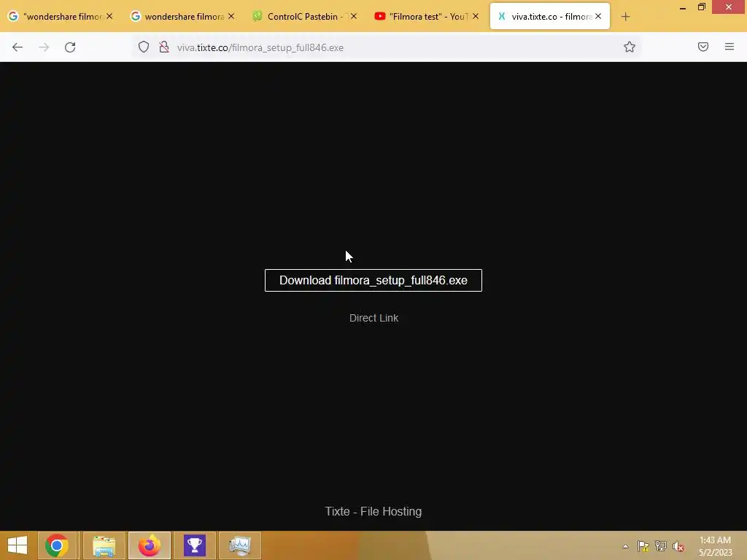This screenshot has width=747, height=560.
Task: Open the clock showing 1:43 AM
Action: (x=715, y=546)
